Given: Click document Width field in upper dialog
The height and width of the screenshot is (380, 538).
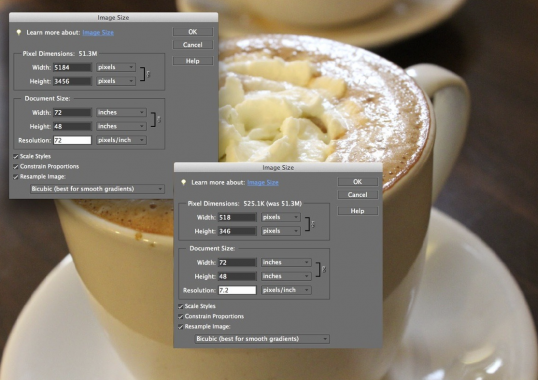Looking at the screenshot, I should (x=72, y=112).
